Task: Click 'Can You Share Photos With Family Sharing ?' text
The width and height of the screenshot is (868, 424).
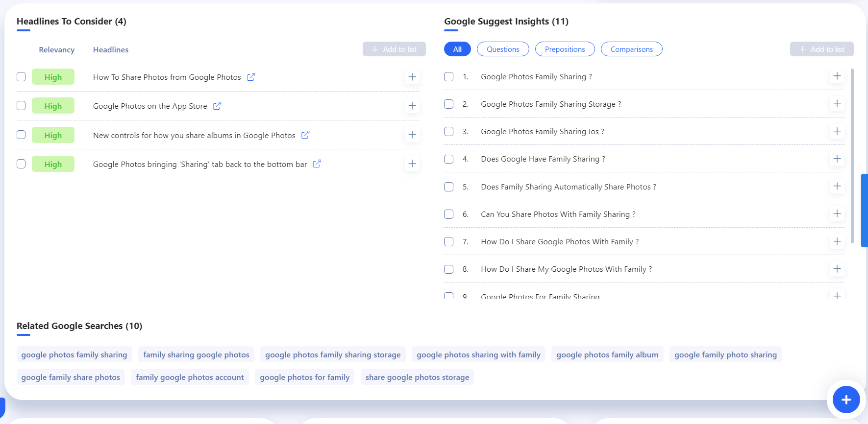Action: click(558, 214)
